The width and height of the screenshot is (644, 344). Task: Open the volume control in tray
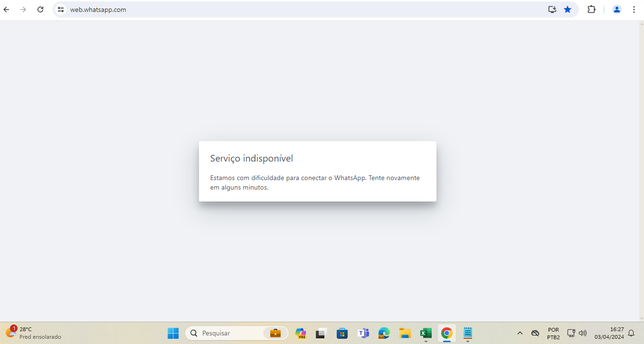pyautogui.click(x=583, y=333)
